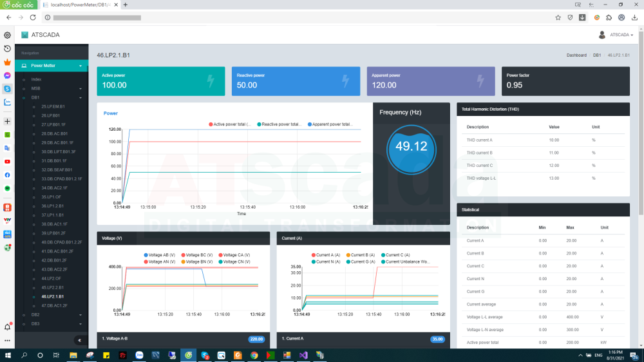Open Messenger from the browser sidebar
This screenshot has height=362, width=644.
(7, 75)
